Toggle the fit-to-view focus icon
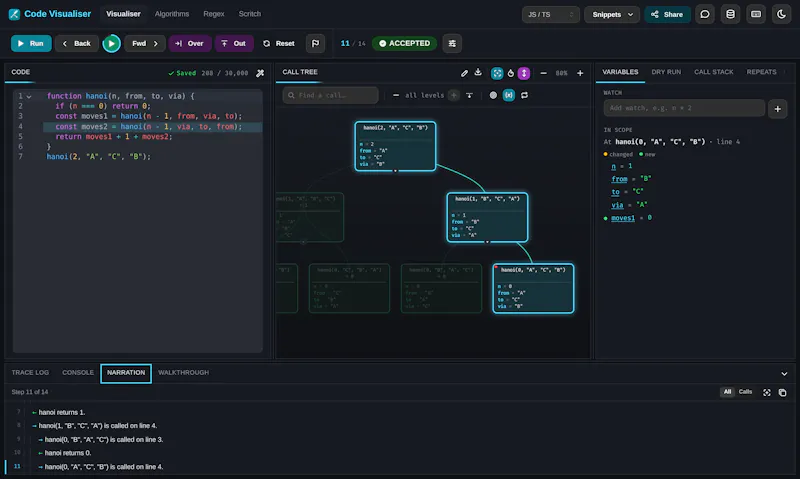 (497, 73)
